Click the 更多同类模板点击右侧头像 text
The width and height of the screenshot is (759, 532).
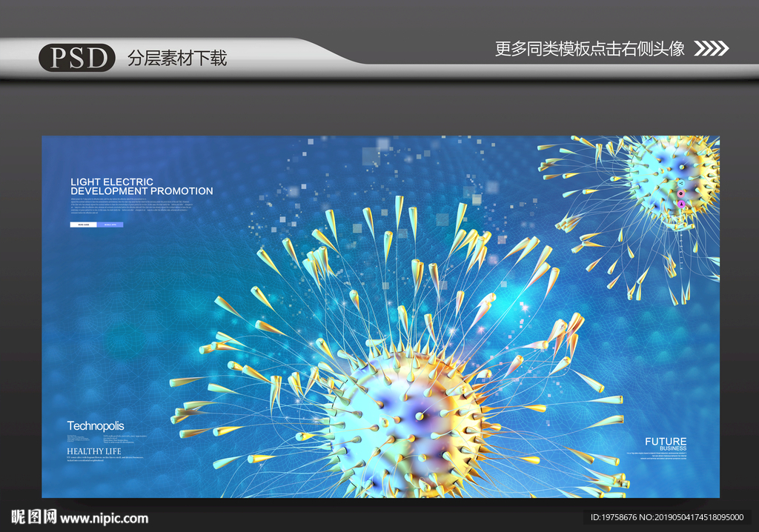click(x=589, y=48)
